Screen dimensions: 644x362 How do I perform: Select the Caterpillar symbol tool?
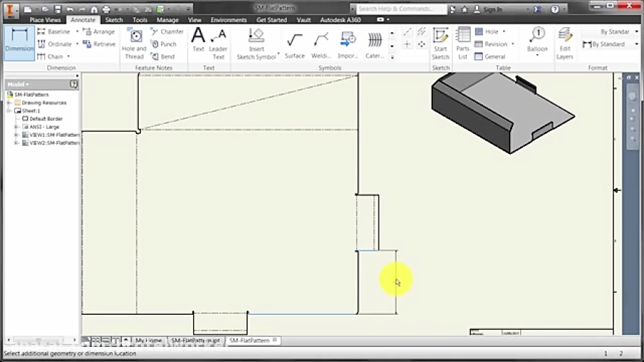374,46
